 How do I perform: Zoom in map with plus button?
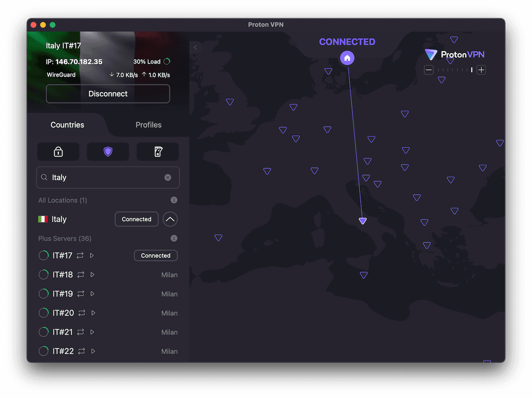click(481, 70)
